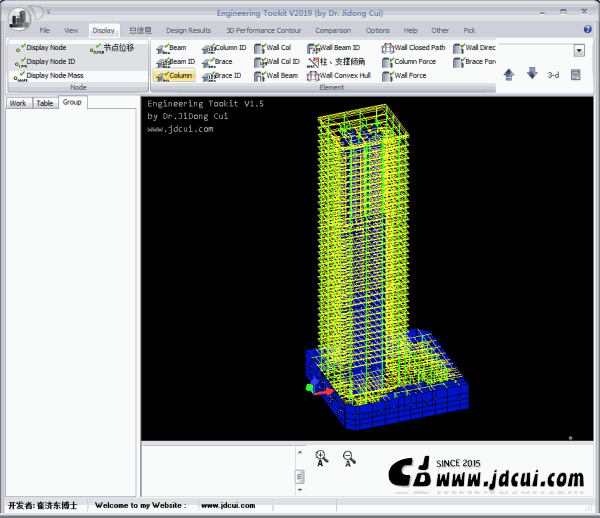Image resolution: width=600 pixels, height=518 pixels.
Task: Click Brace ID icon
Action: click(x=209, y=76)
